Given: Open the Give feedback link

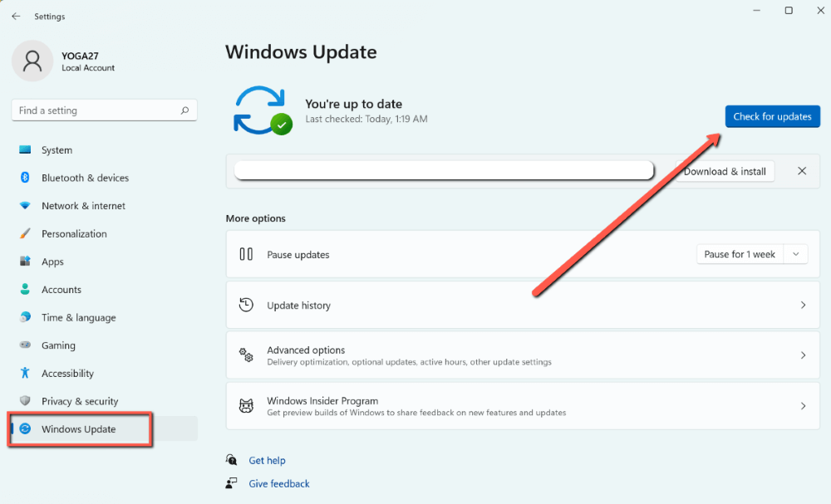Looking at the screenshot, I should coord(279,483).
